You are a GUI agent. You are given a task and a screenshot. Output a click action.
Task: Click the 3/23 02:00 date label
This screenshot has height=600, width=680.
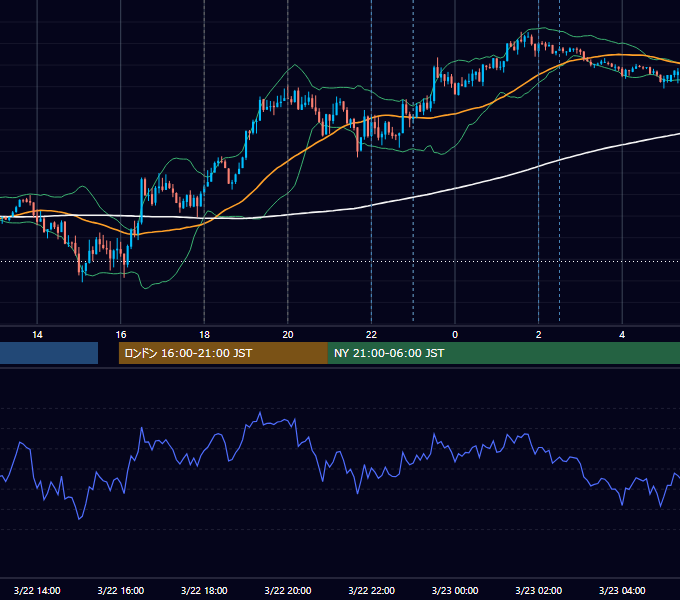(x=539, y=590)
